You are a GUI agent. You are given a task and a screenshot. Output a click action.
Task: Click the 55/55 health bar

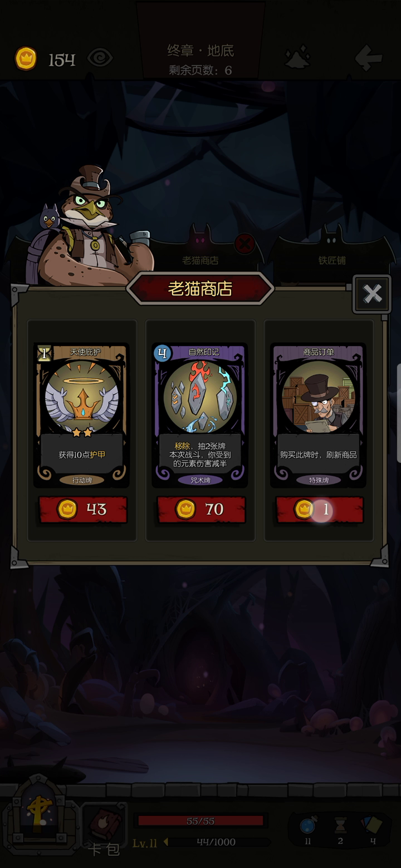point(200,821)
